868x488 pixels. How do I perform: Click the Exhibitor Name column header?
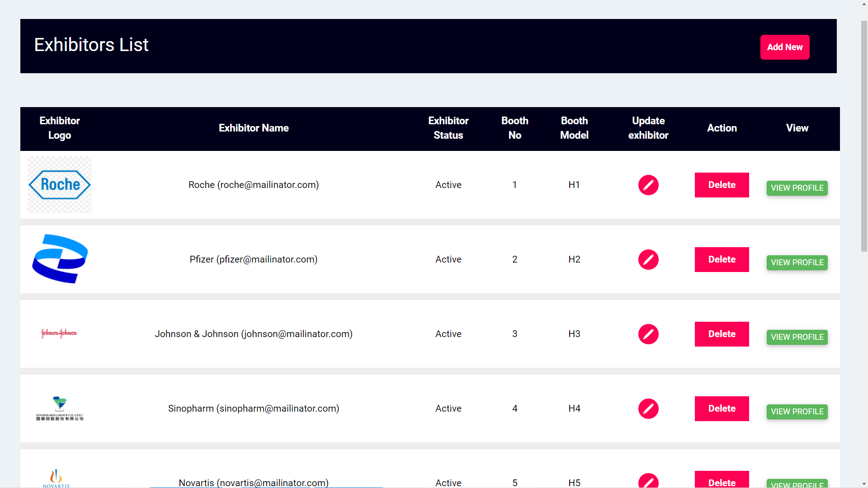[253, 127]
